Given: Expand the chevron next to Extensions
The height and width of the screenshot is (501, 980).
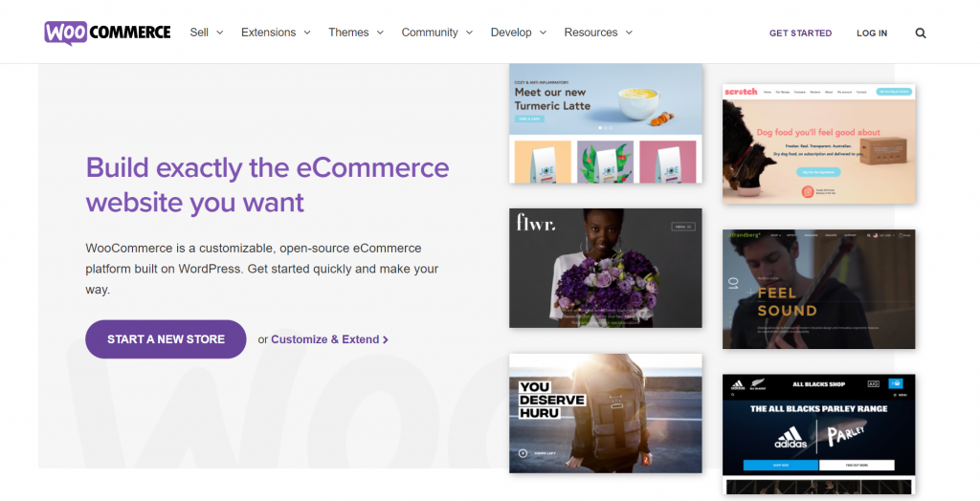Looking at the screenshot, I should tap(307, 33).
